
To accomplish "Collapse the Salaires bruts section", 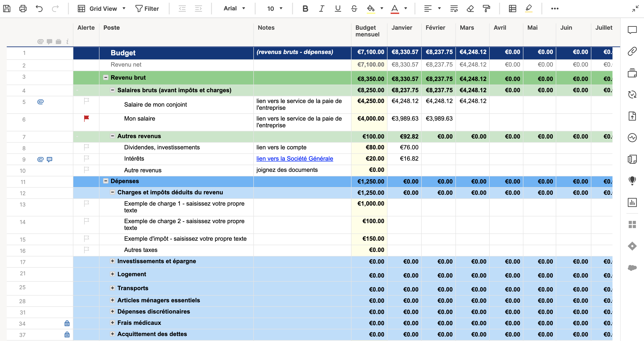I will (x=113, y=90).
